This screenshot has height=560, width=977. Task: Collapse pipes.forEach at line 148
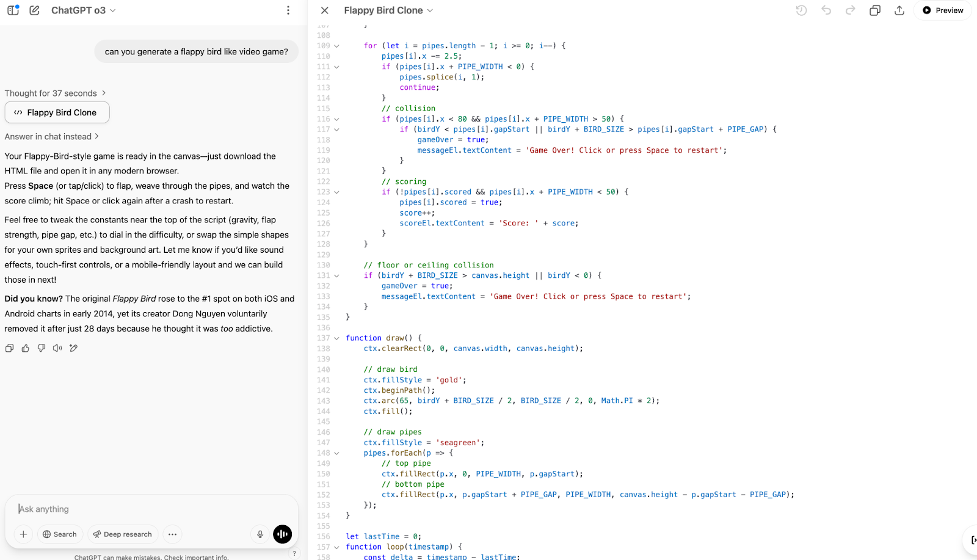click(336, 453)
